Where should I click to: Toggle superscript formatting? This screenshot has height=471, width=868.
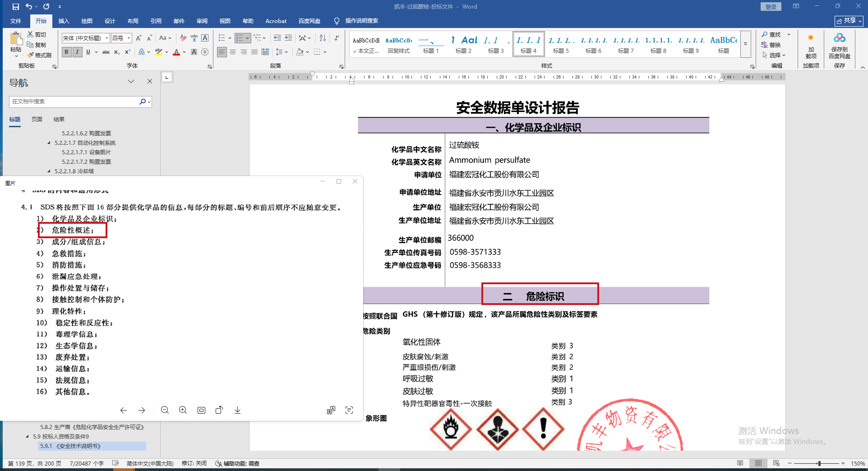point(128,52)
